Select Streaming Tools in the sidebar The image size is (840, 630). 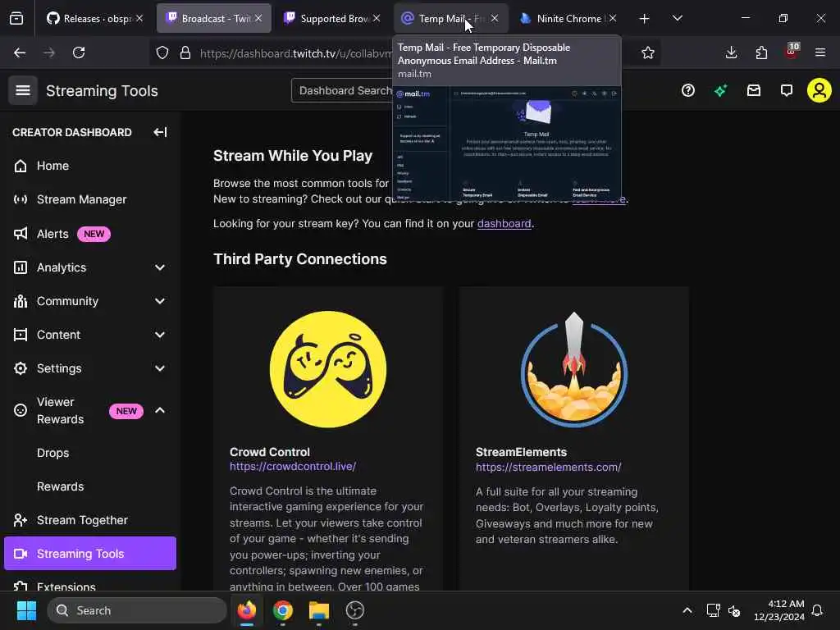pos(90,554)
